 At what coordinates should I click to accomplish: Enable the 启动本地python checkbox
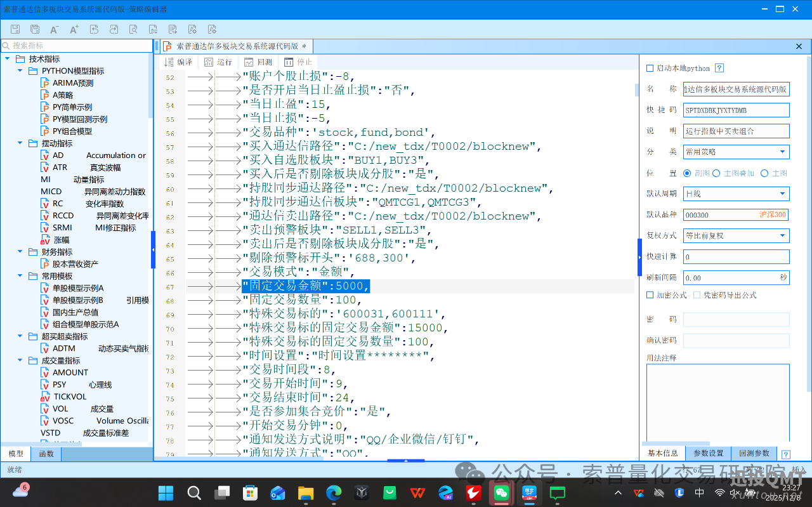coord(650,68)
